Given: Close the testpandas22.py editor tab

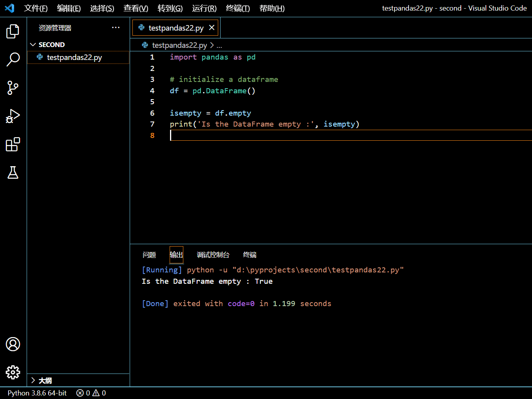Looking at the screenshot, I should point(212,27).
